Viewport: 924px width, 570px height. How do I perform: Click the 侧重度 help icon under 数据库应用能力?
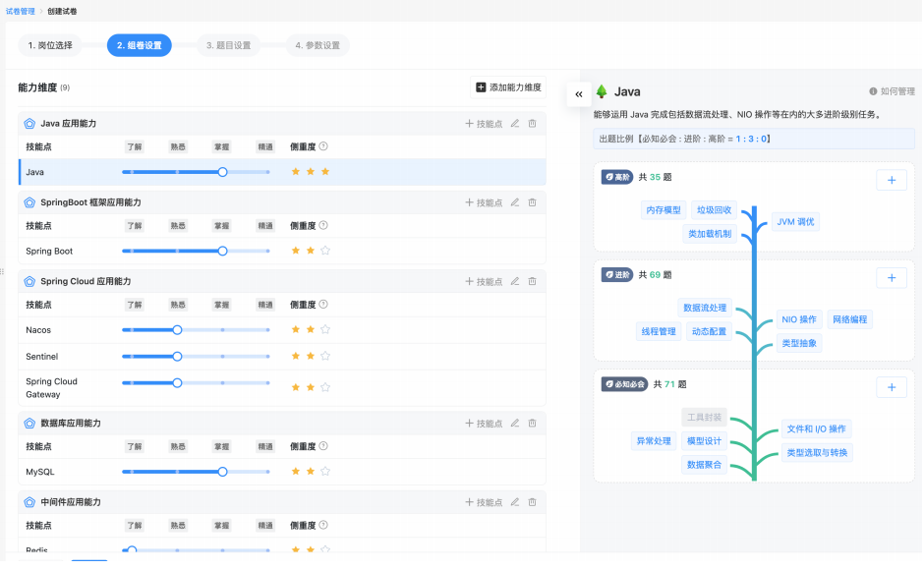tap(323, 446)
